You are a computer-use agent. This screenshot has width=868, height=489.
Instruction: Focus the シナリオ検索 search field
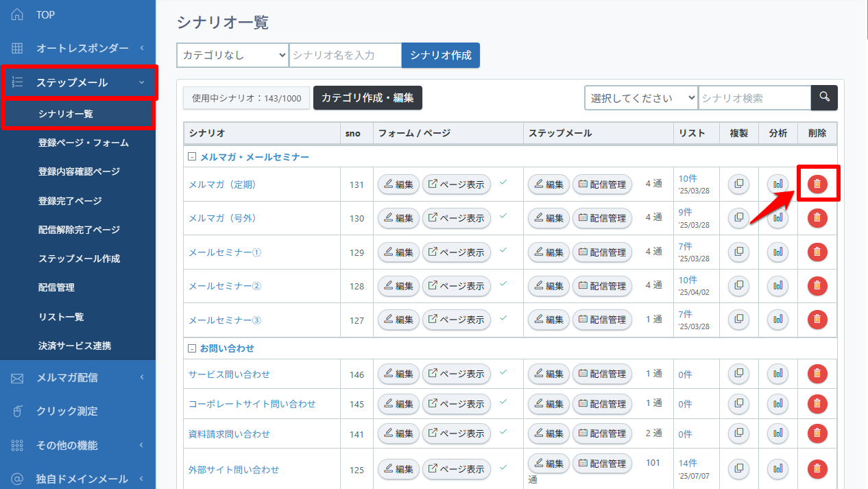(755, 98)
